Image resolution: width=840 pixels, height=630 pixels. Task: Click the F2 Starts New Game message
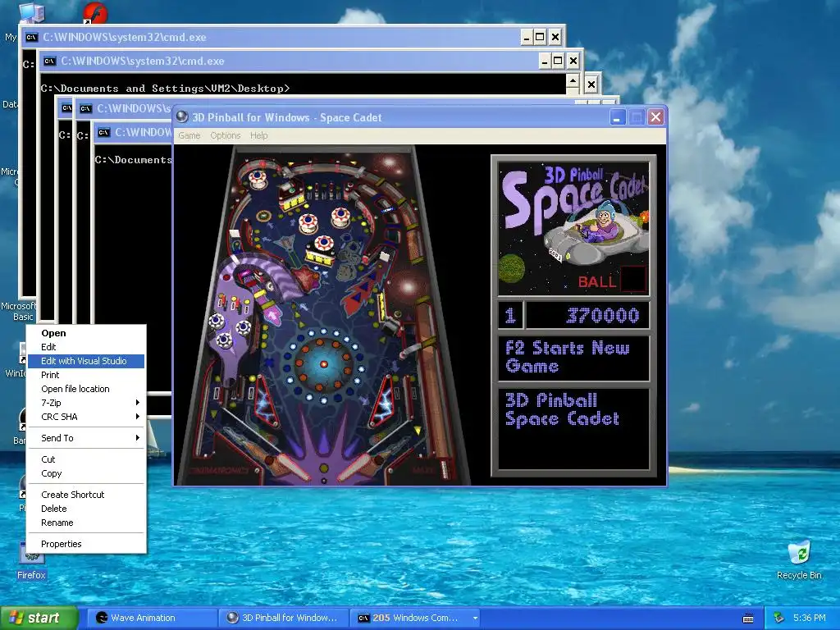click(x=573, y=358)
